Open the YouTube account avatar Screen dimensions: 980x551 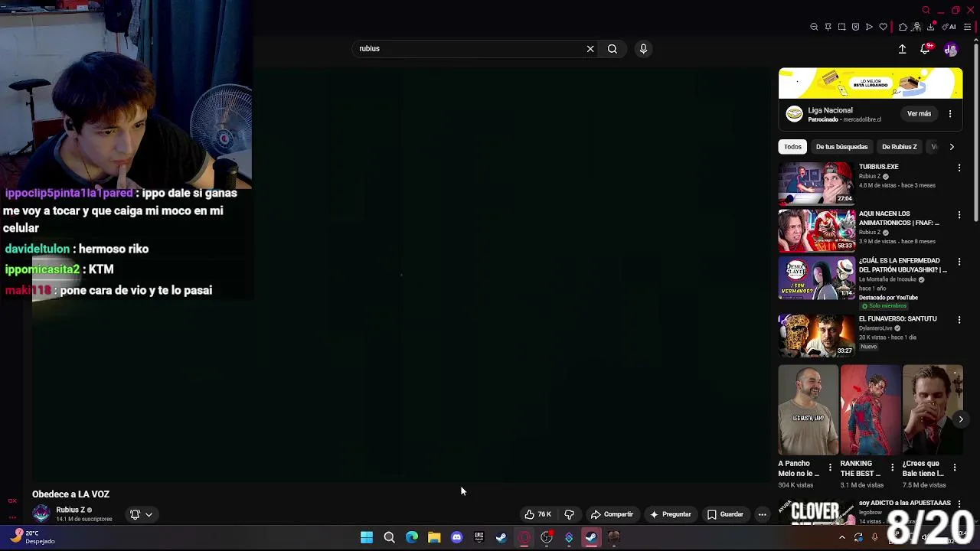[x=951, y=49]
